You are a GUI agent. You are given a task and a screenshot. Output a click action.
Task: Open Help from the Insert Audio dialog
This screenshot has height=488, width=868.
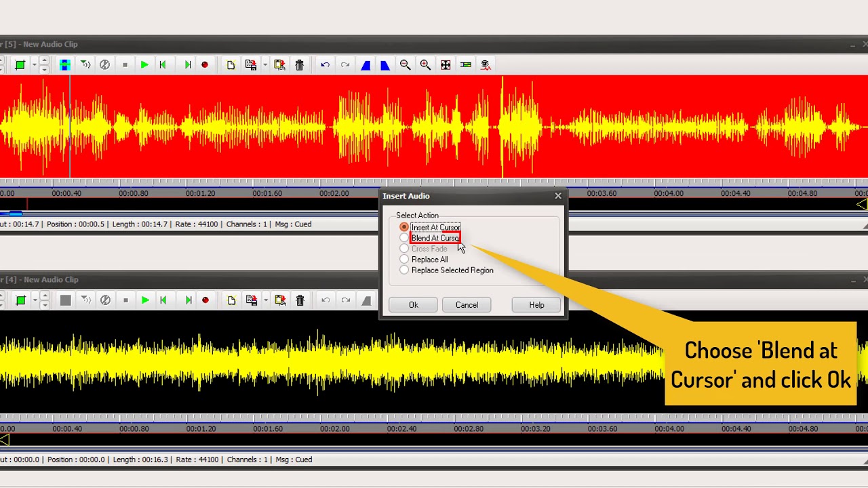pos(536,305)
